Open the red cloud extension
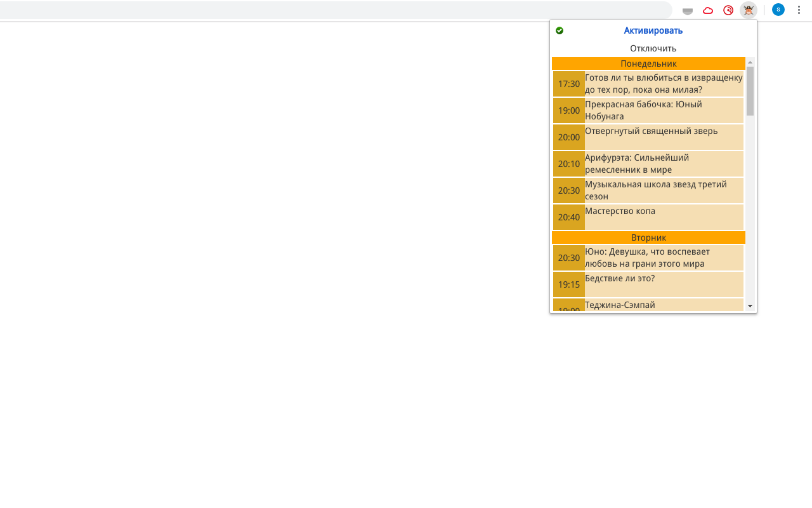 point(708,10)
